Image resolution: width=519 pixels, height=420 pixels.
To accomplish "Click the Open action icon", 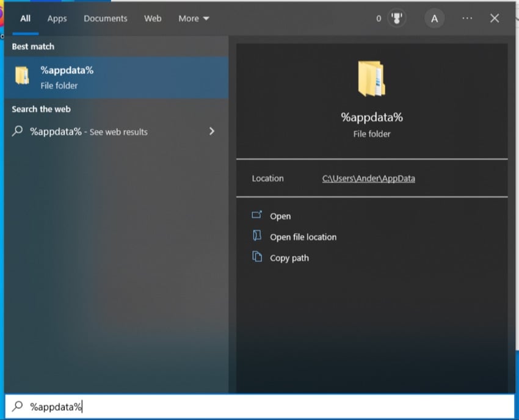I will [x=257, y=215].
